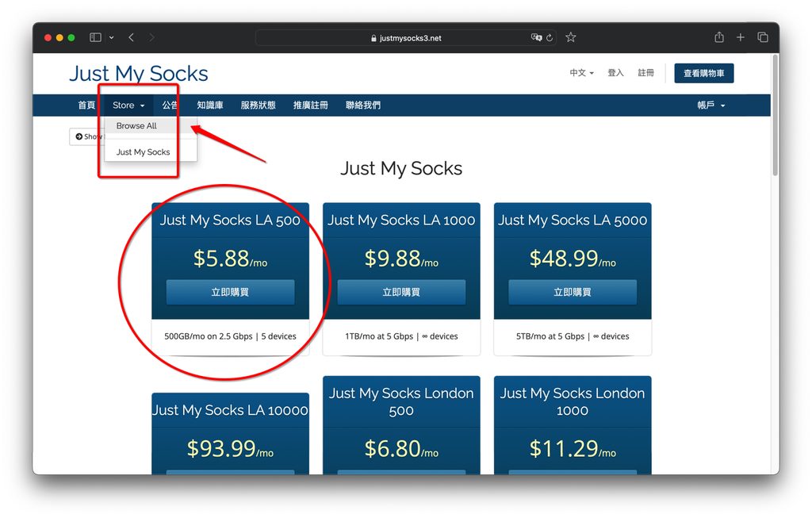
Task: Click the $11.29/mo price
Action: (x=573, y=448)
